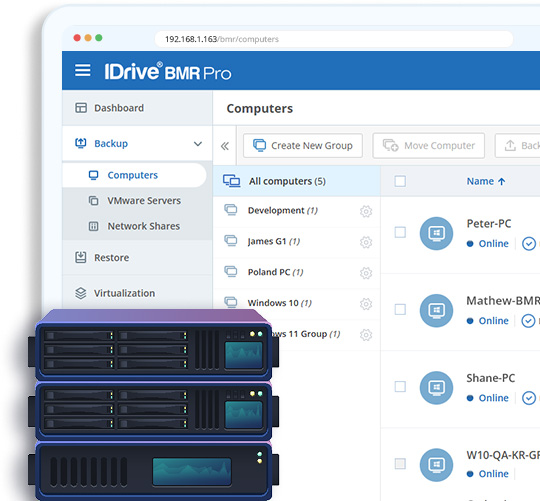Select the James G1 group
Screen dimensions: 540x501
tap(297, 241)
